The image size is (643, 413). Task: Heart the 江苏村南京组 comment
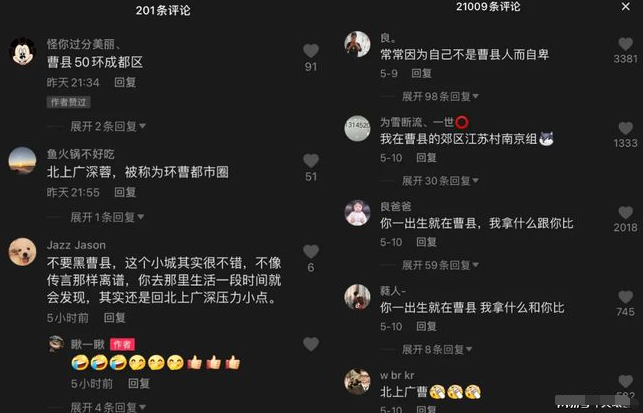625,128
